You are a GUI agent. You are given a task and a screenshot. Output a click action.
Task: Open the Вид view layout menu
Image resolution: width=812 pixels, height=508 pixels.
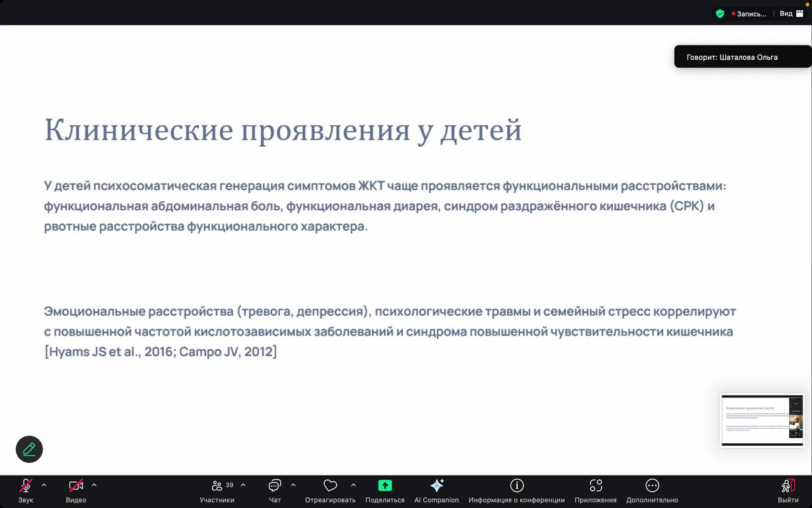pos(791,13)
